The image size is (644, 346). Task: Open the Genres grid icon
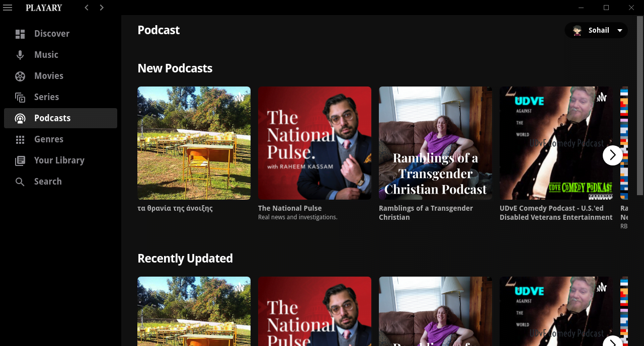[x=20, y=139]
